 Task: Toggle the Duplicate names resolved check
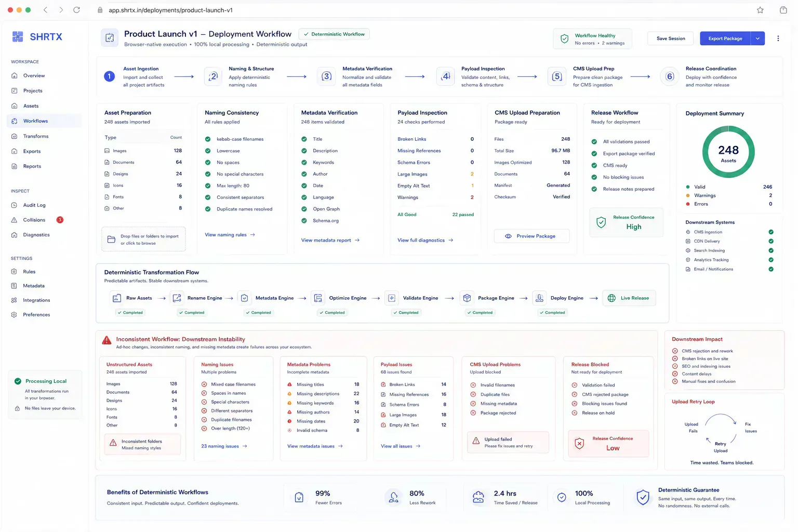click(x=208, y=209)
